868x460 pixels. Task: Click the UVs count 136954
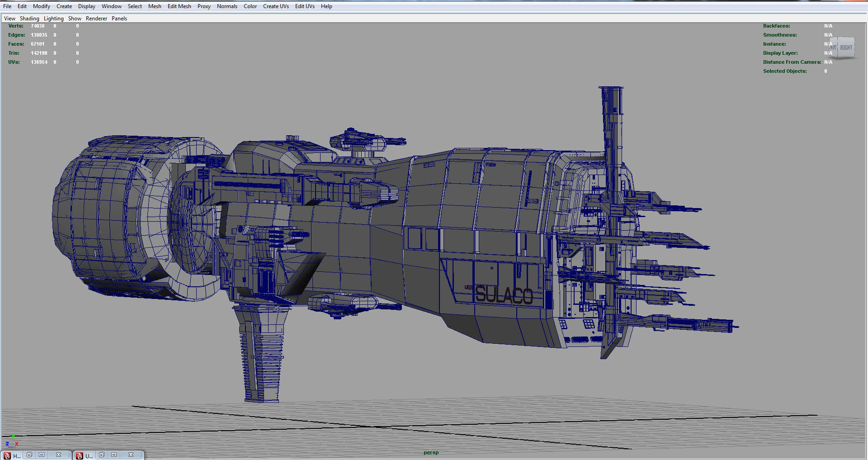pyautogui.click(x=39, y=62)
